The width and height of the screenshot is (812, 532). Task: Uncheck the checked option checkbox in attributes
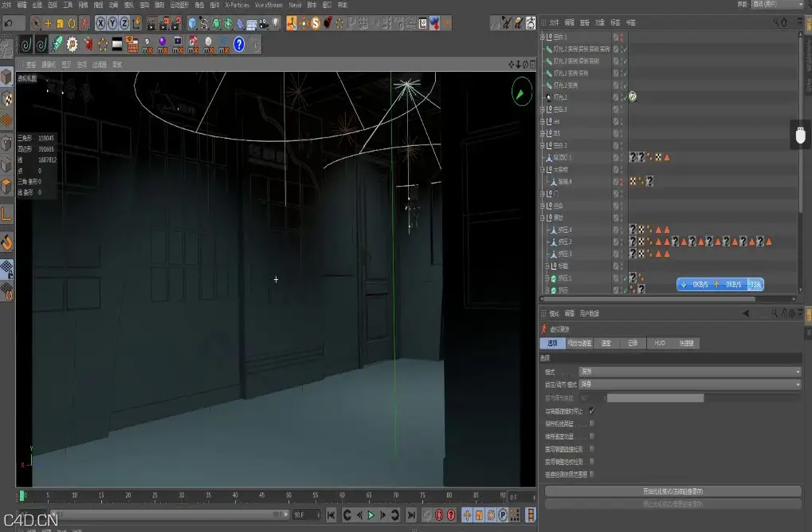point(591,411)
